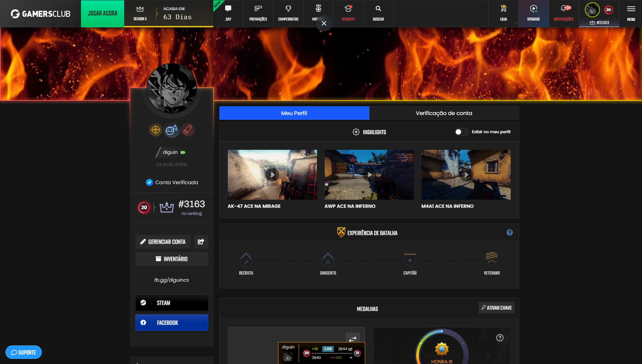
Task: Open the fb.gg/diguincs link
Action: (171, 280)
